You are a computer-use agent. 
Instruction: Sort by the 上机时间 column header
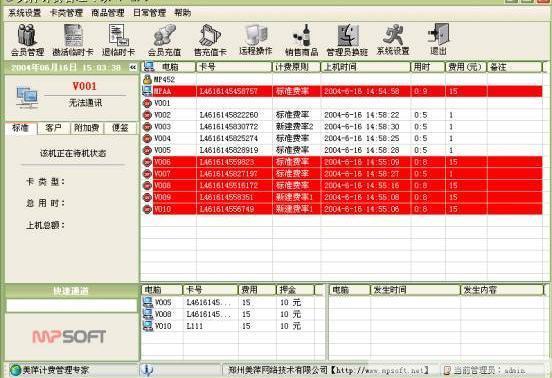click(x=365, y=67)
